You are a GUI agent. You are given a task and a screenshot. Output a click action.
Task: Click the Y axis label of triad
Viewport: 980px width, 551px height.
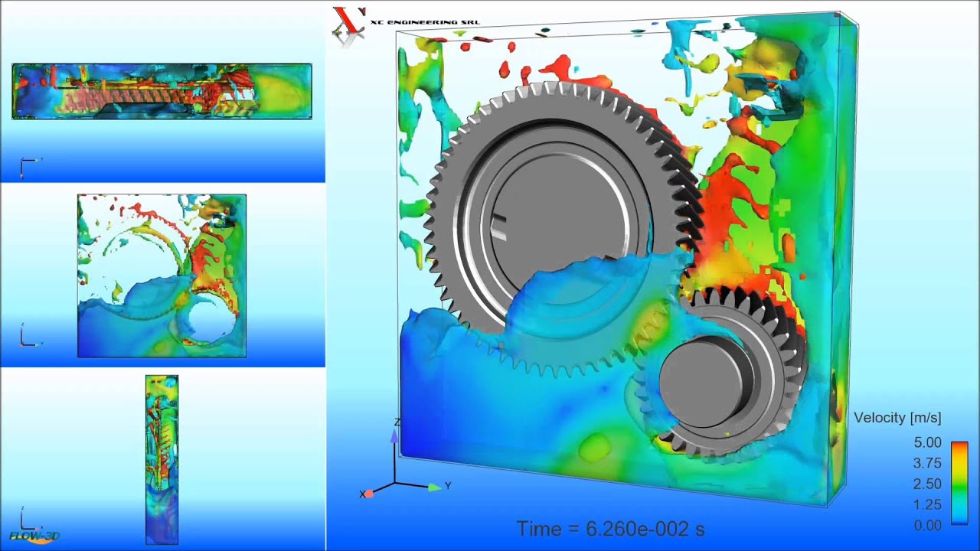point(448,486)
